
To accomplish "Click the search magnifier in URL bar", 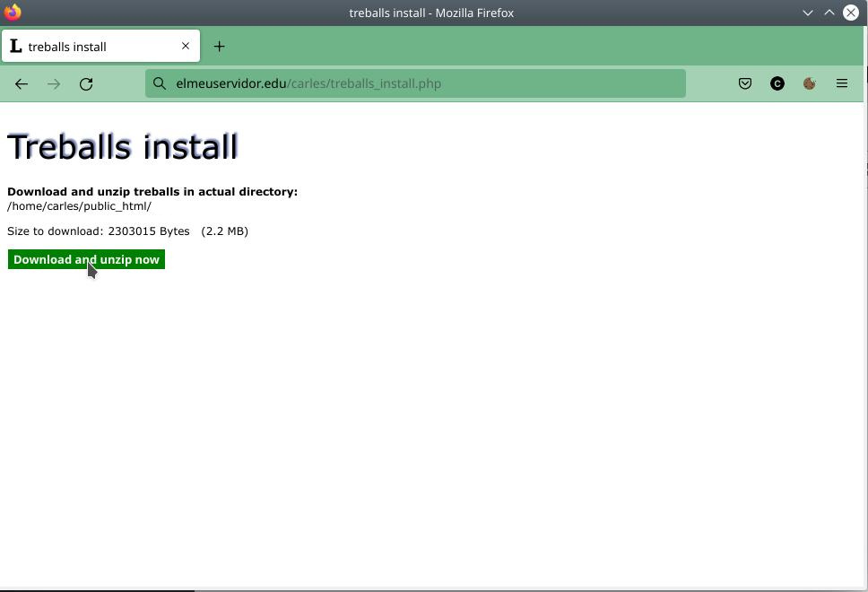I will [160, 83].
